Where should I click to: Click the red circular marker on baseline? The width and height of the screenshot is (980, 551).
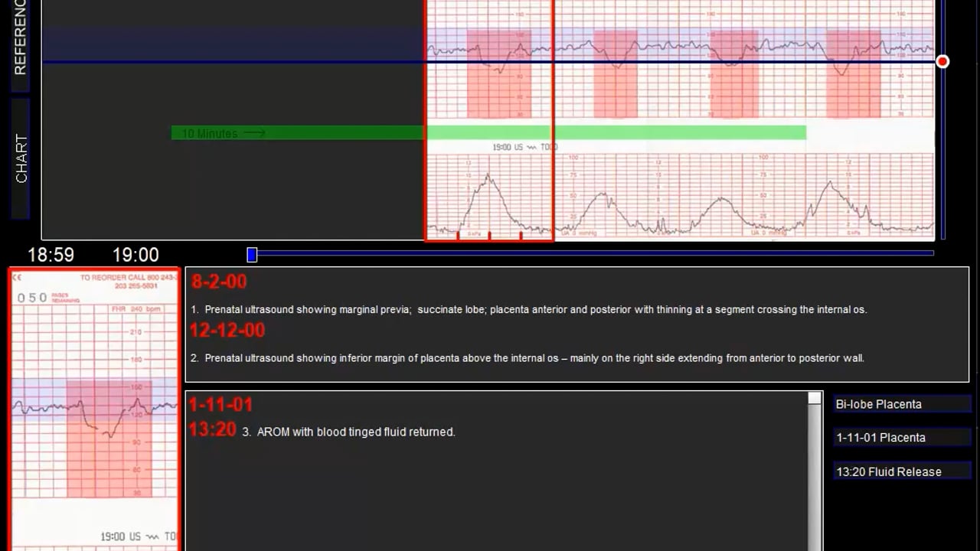(942, 61)
